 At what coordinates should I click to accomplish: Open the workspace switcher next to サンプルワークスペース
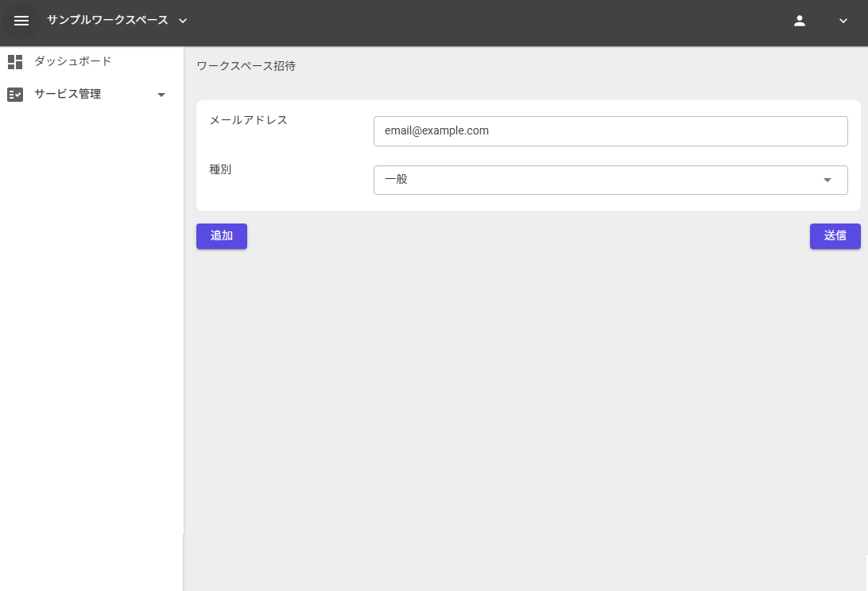coord(183,21)
